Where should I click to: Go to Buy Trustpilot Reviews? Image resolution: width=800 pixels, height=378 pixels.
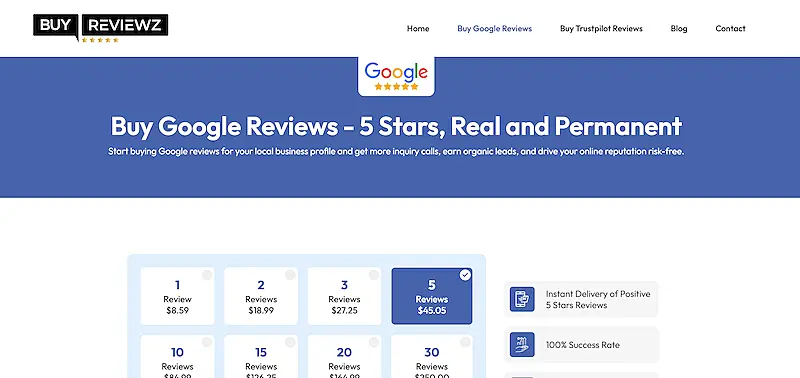tap(601, 29)
